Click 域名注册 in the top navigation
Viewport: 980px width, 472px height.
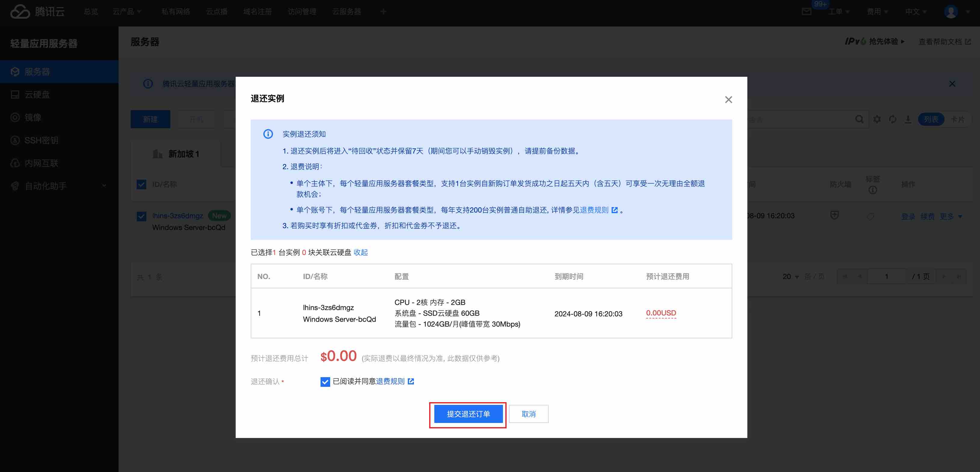click(x=257, y=12)
